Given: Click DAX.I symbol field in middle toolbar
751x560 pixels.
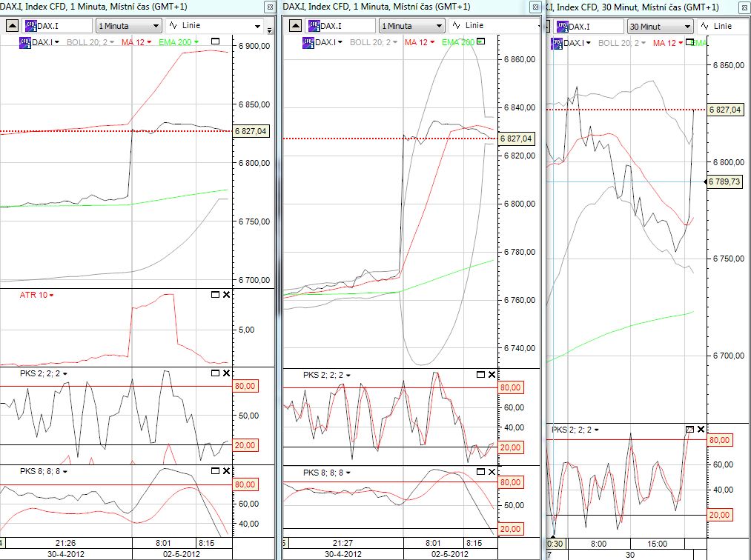Looking at the screenshot, I should click(340, 26).
